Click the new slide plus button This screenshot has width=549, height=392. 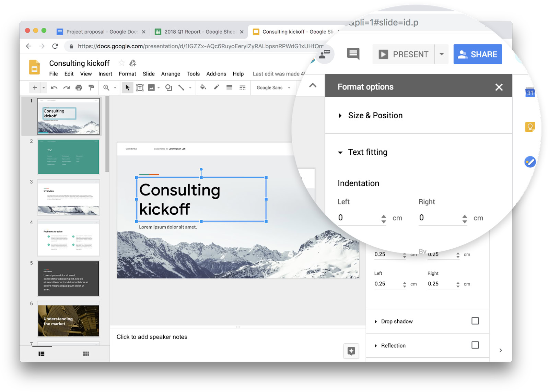click(35, 88)
